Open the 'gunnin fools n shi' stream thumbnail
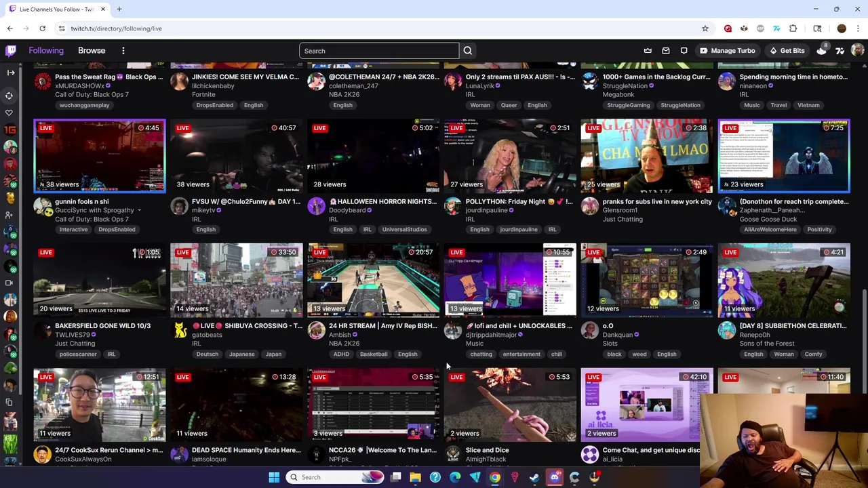This screenshot has height=488, width=868. (100, 156)
